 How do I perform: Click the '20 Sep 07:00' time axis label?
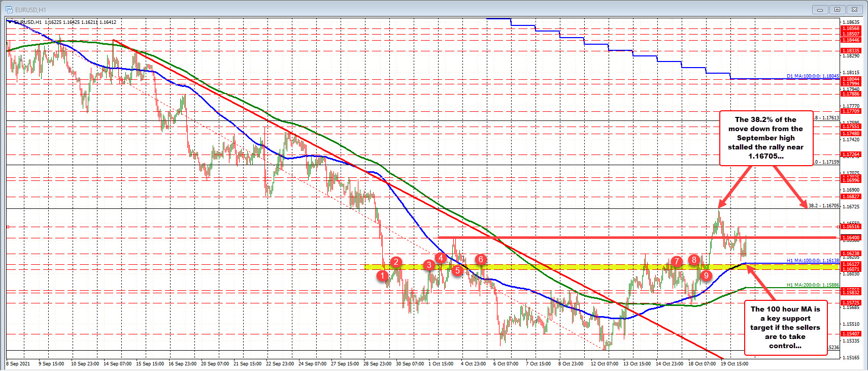coord(215,364)
